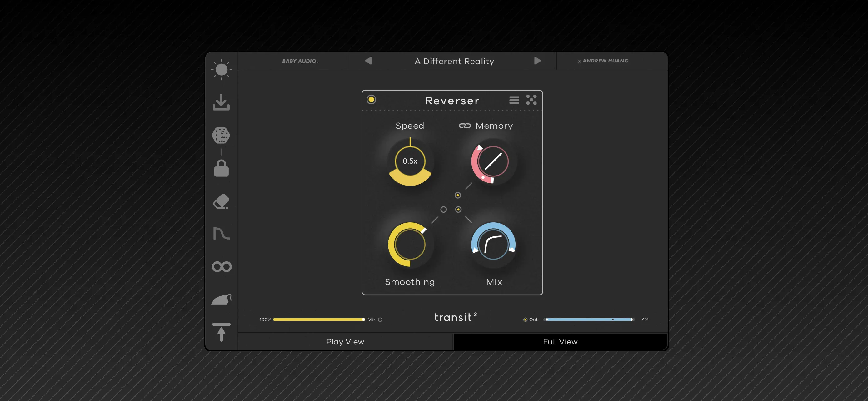Click the export/upload arrow icon at sidebar bottom
The height and width of the screenshot is (401, 868).
point(222,332)
